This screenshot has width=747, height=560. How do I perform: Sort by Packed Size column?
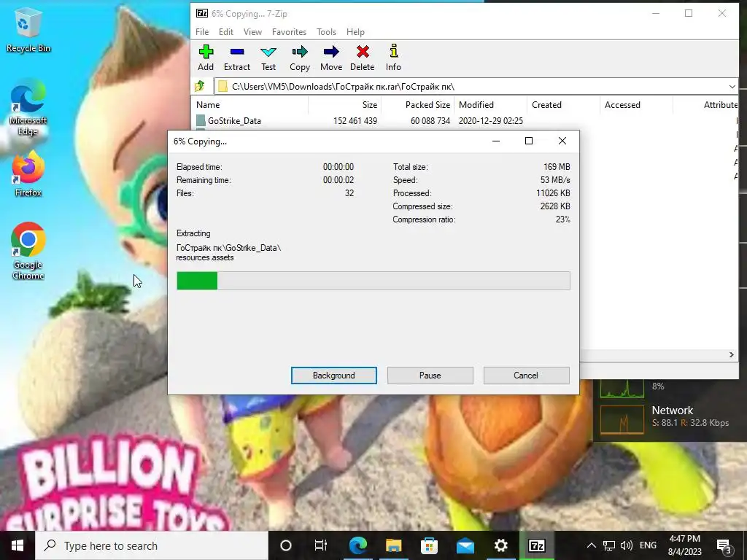pyautogui.click(x=417, y=105)
